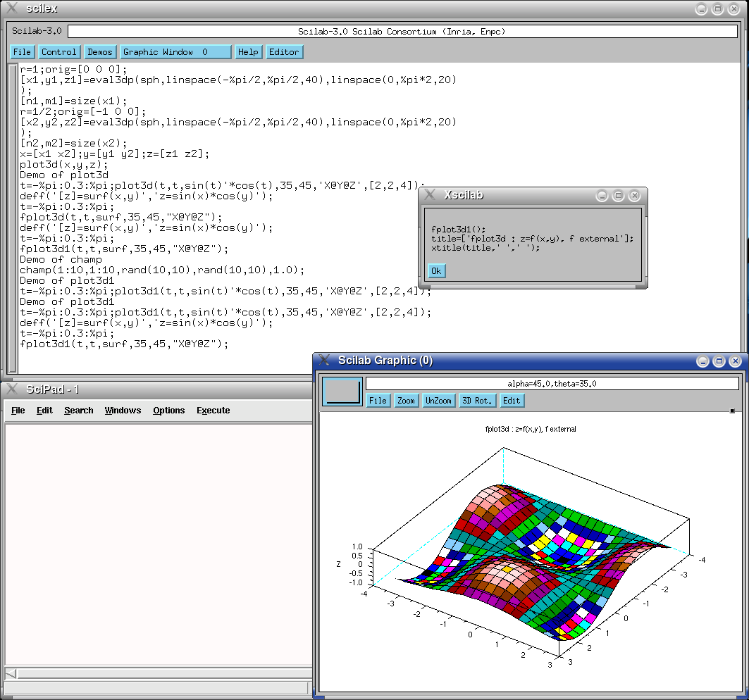Click the scilex console vertical scrollbar
Viewport: 749px width, 700px height.
point(13,218)
